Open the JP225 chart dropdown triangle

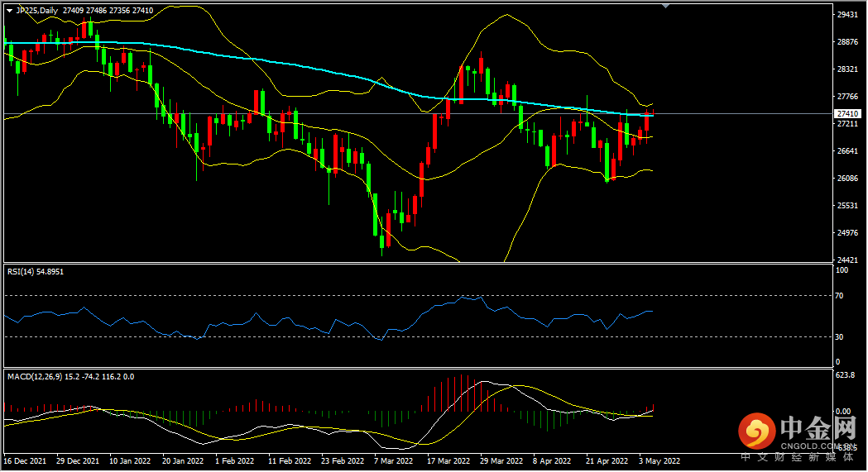[9, 11]
